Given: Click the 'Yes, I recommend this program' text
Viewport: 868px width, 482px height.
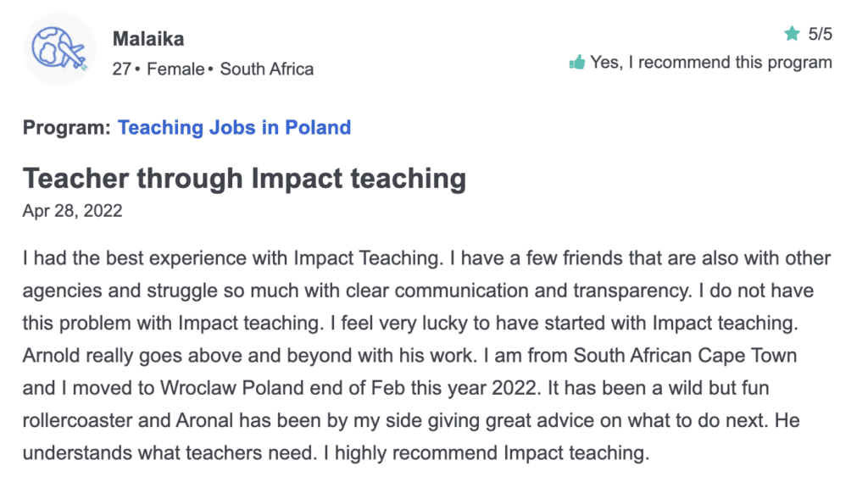Looking at the screenshot, I should click(x=711, y=62).
